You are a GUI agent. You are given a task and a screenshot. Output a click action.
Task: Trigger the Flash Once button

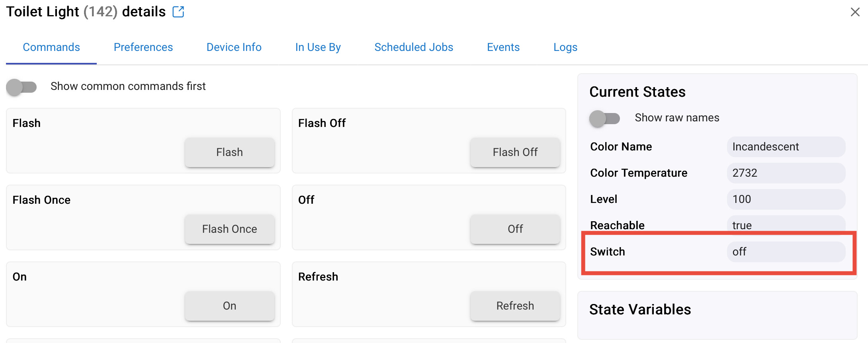coord(230,229)
